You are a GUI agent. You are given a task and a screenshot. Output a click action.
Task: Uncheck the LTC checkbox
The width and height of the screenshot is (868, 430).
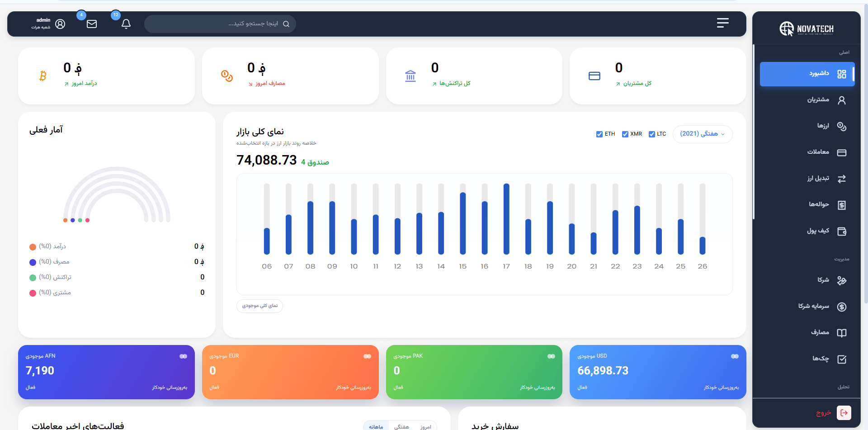652,134
